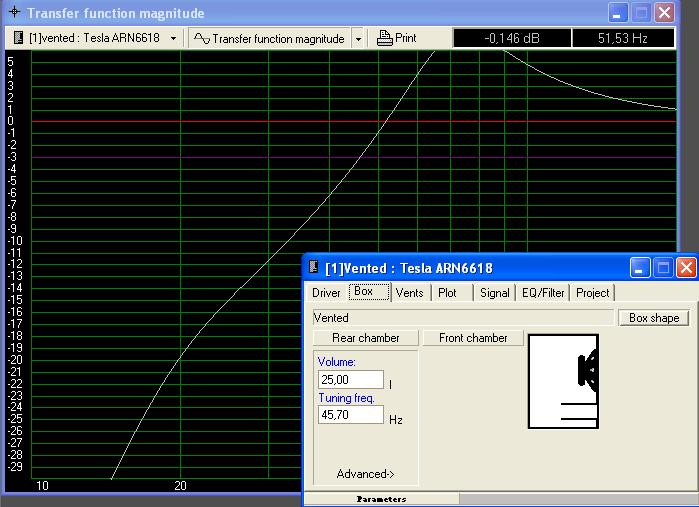
Task: Click the Front chamber button
Action: click(x=473, y=338)
